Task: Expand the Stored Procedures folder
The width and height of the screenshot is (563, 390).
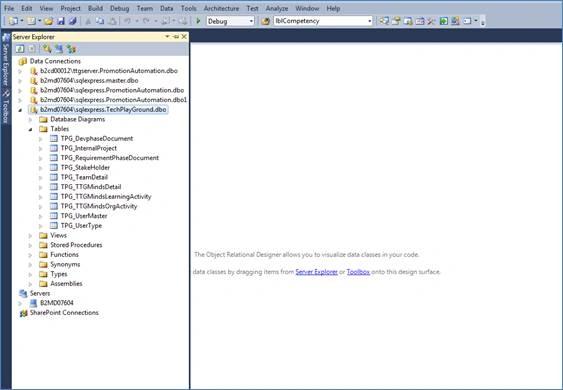Action: 31,246
